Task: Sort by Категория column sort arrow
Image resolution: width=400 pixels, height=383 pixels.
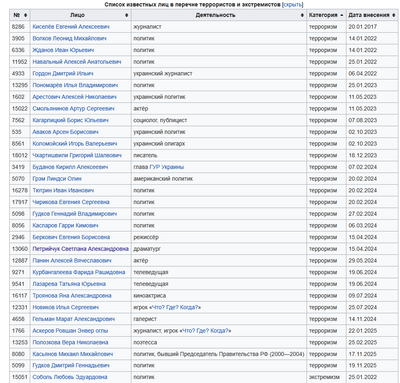Action: [x=342, y=15]
